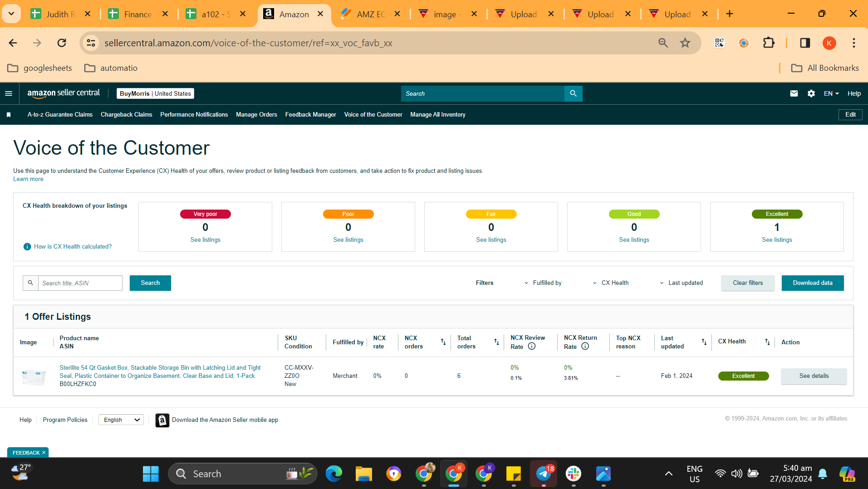Open the QR code extension icon
This screenshot has width=868, height=489.
click(x=719, y=43)
